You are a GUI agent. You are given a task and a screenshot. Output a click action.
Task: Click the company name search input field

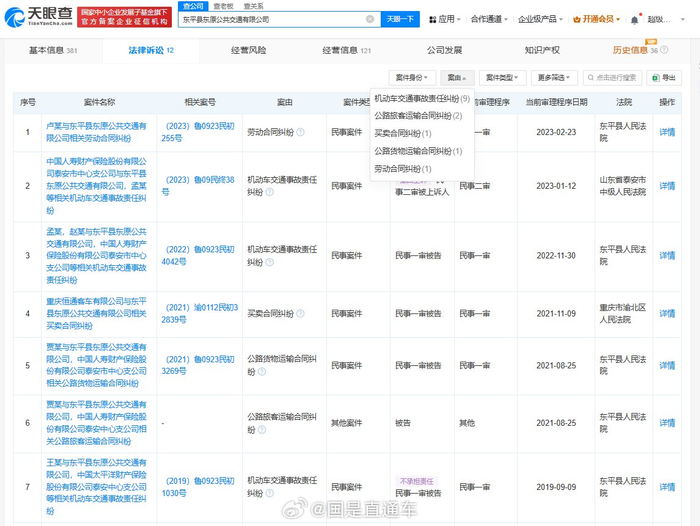[270, 19]
